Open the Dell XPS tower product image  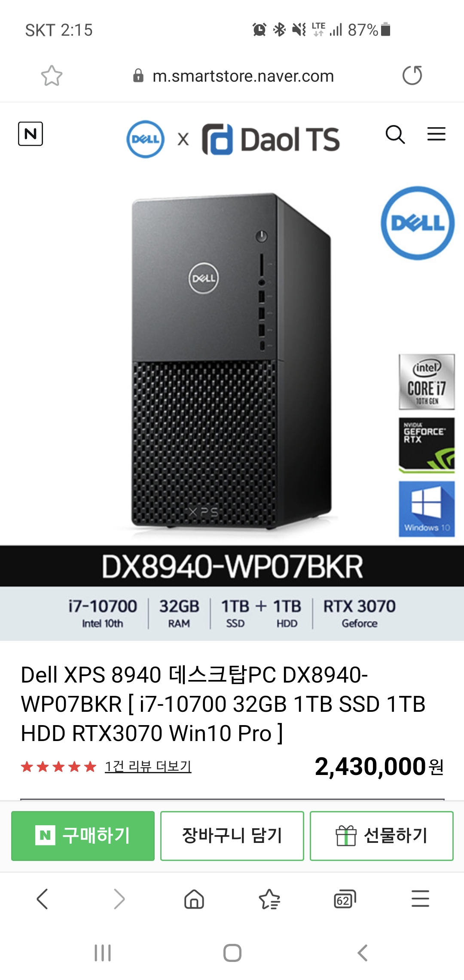(232, 361)
